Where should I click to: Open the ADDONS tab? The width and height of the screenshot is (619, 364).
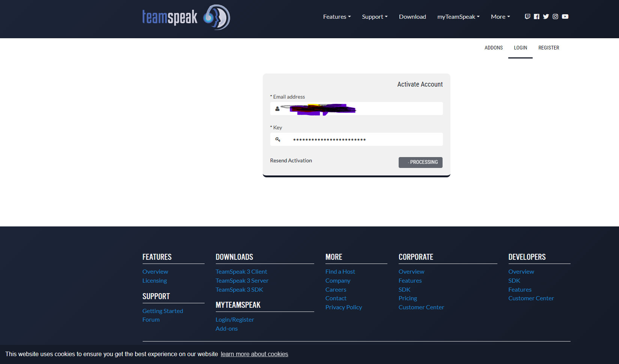[x=493, y=48]
